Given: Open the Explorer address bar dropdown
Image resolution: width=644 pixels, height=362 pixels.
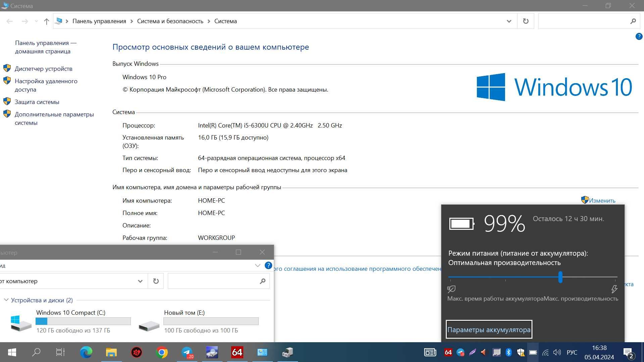Looking at the screenshot, I should click(140, 281).
